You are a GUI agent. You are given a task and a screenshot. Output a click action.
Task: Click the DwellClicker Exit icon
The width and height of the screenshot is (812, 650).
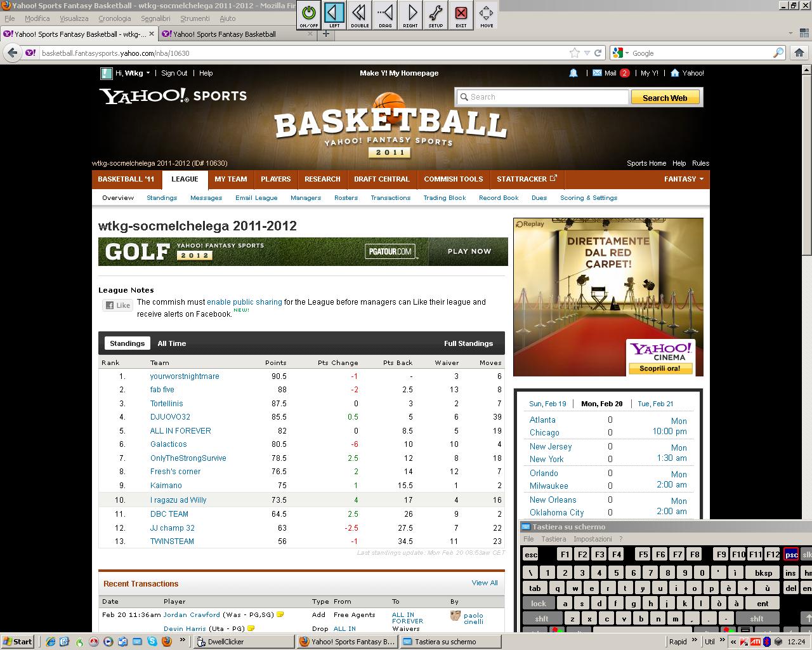pos(461,14)
